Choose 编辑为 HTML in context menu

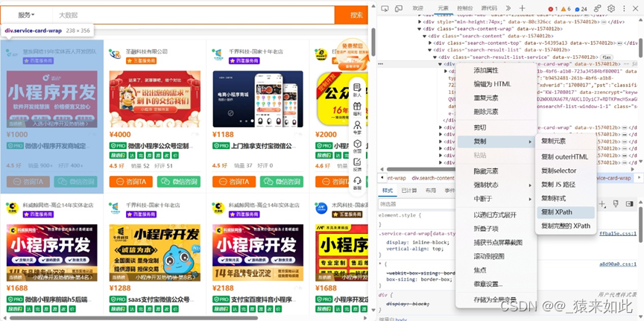click(x=496, y=84)
